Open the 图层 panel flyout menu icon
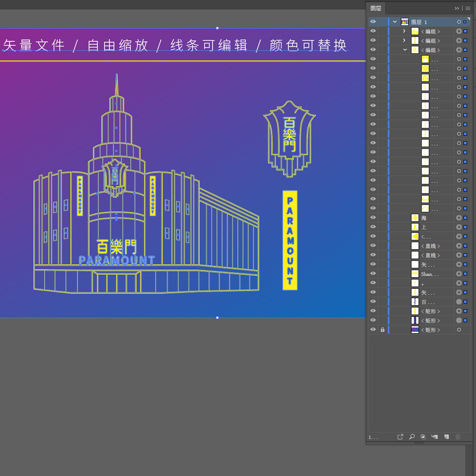The height and width of the screenshot is (476, 476). (468, 8)
